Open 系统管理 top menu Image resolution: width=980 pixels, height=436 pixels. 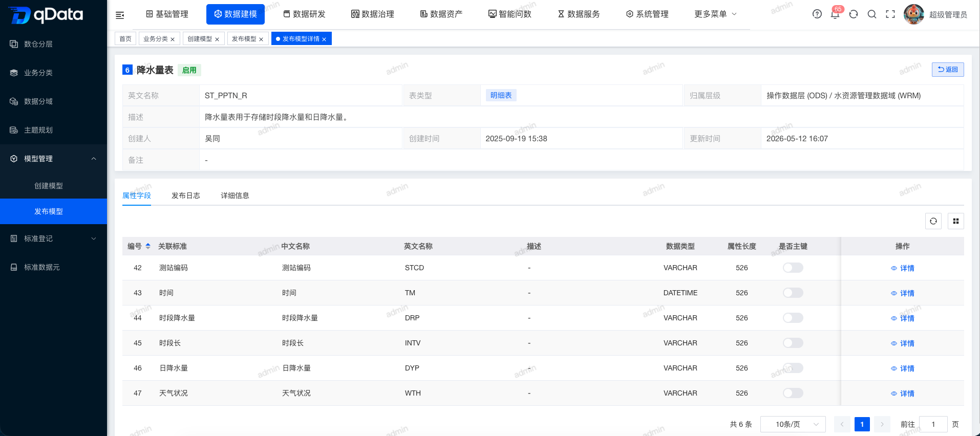647,14
